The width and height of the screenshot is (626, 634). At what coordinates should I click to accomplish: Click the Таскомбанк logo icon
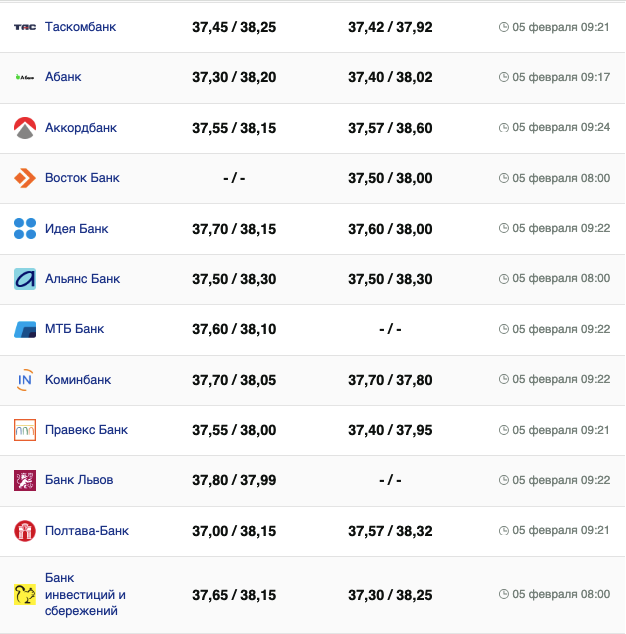click(25, 27)
